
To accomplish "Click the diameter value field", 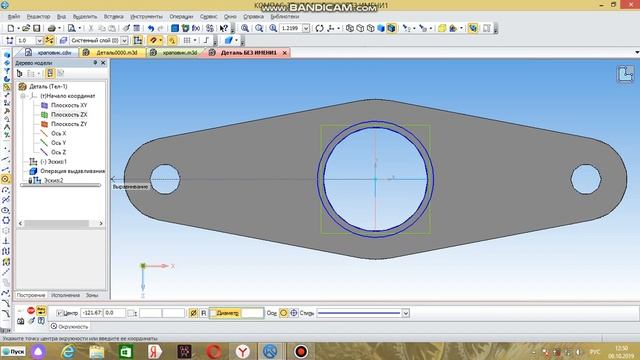I will (x=252, y=313).
